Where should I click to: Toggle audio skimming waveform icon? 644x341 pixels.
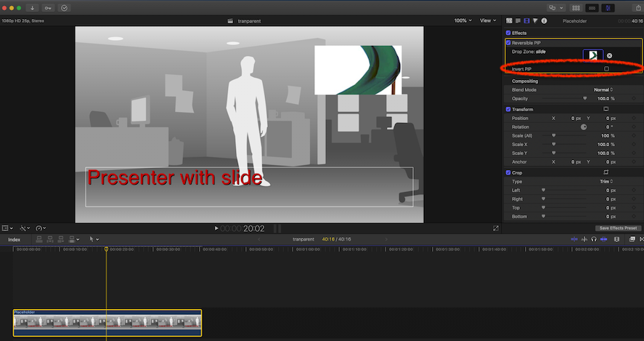[584, 239]
